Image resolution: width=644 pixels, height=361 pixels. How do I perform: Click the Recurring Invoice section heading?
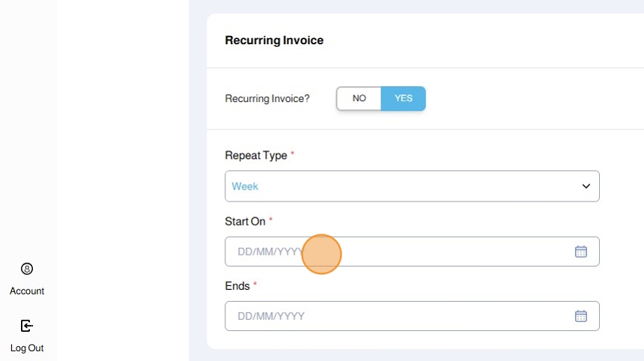(274, 40)
